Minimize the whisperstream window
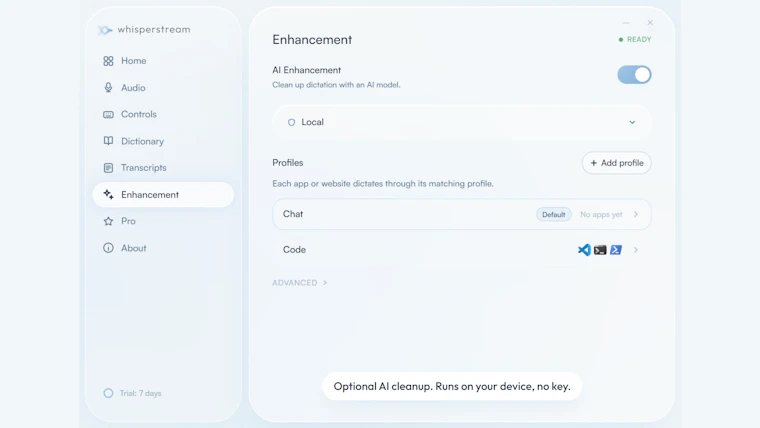Image resolution: width=760 pixels, height=428 pixels. pos(626,23)
